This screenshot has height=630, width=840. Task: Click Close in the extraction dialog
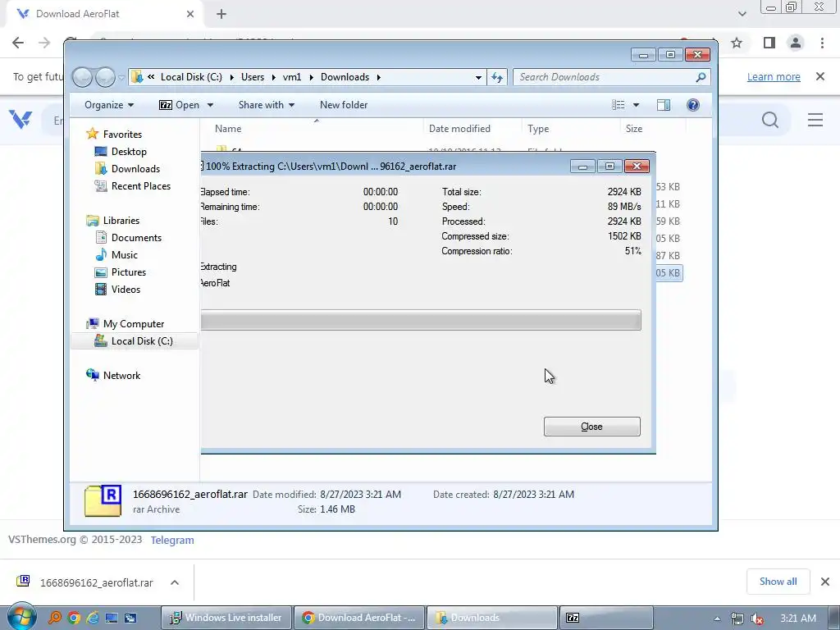pos(591,427)
